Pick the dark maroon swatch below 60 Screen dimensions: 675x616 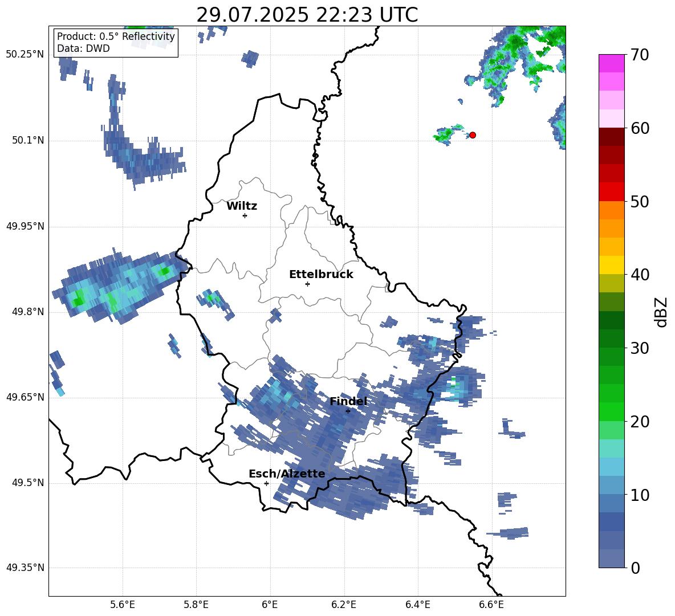click(x=611, y=137)
